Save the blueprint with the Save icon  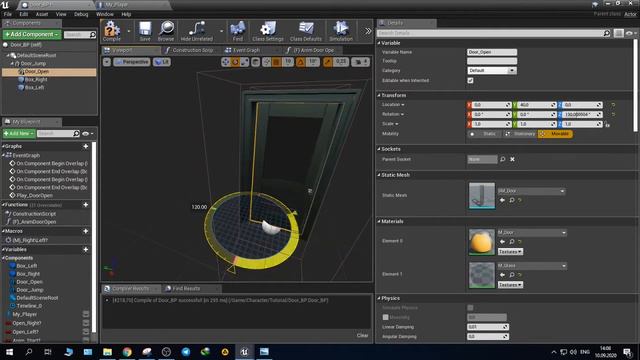(145, 31)
